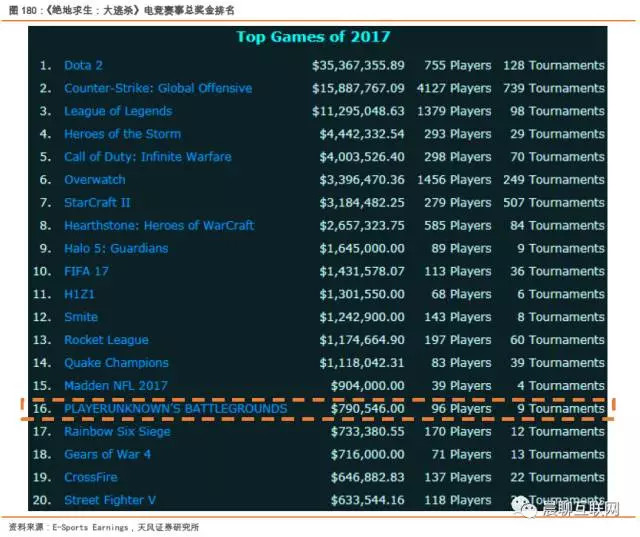640x537 pixels.
Task: Open Hearthstone: Heroes of WarCraft link
Action: coord(159,225)
